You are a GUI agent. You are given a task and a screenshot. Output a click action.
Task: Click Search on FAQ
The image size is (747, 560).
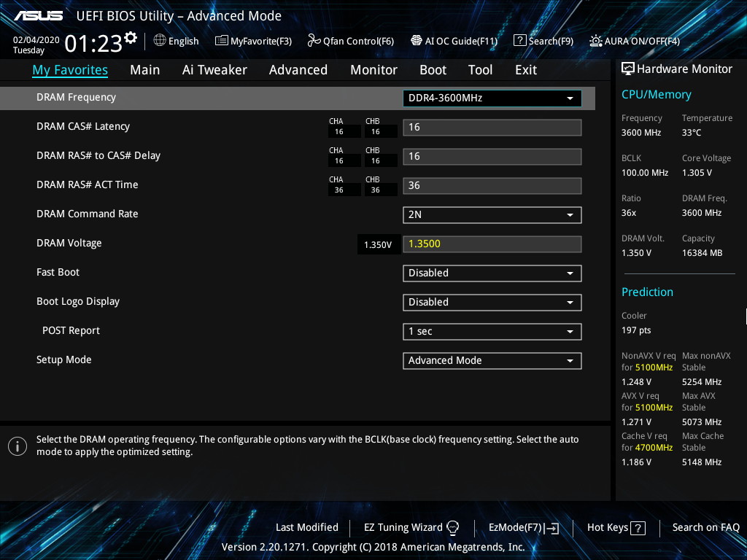tap(705, 527)
